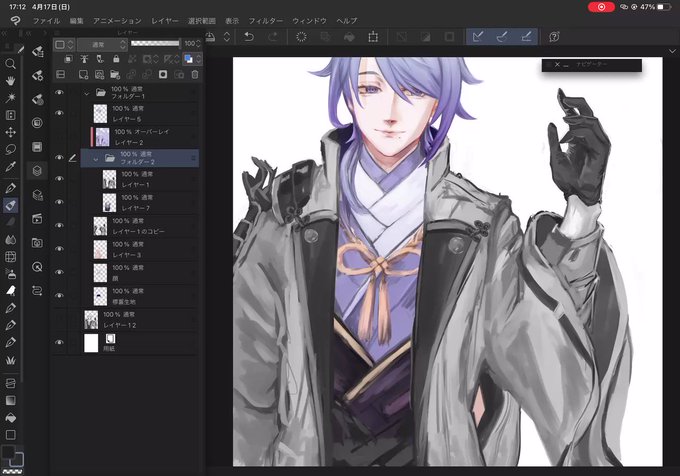Hide フォルダー 2 with its eye icon

pyautogui.click(x=59, y=158)
